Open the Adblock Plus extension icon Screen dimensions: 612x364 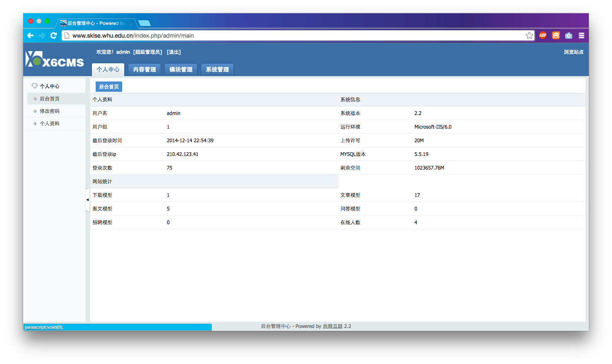click(543, 36)
